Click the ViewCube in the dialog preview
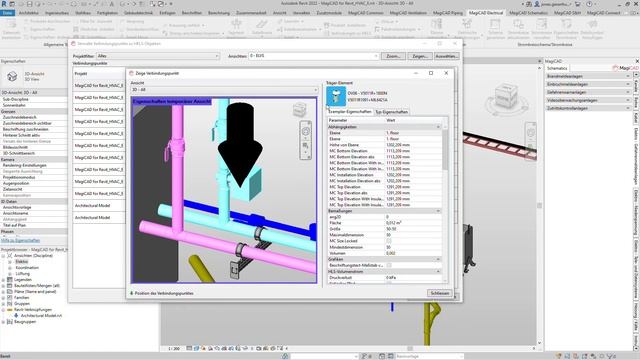This screenshot has height=360, width=640. click(300, 109)
